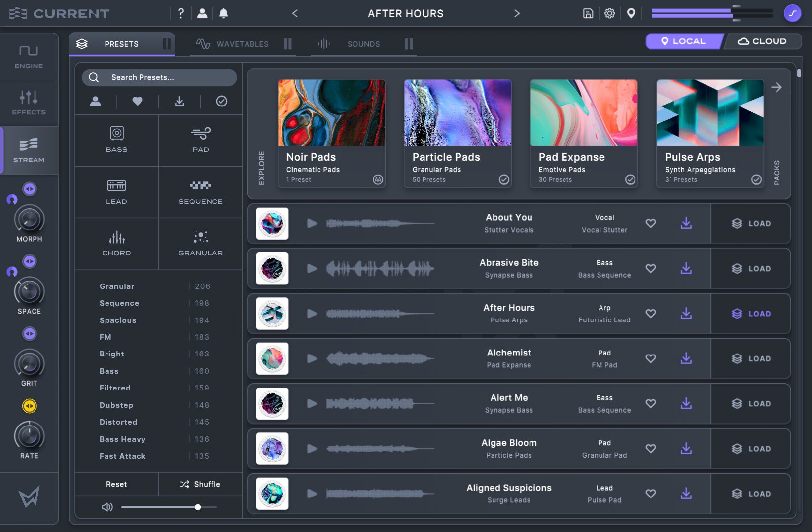Favorite the After Hours preset
Screen dimensions: 812x532
pos(651,313)
